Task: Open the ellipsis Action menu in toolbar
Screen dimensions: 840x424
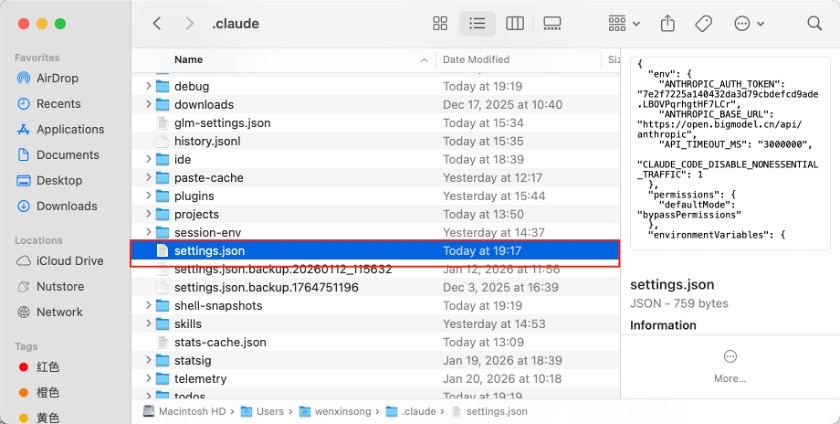Action: pos(747,23)
